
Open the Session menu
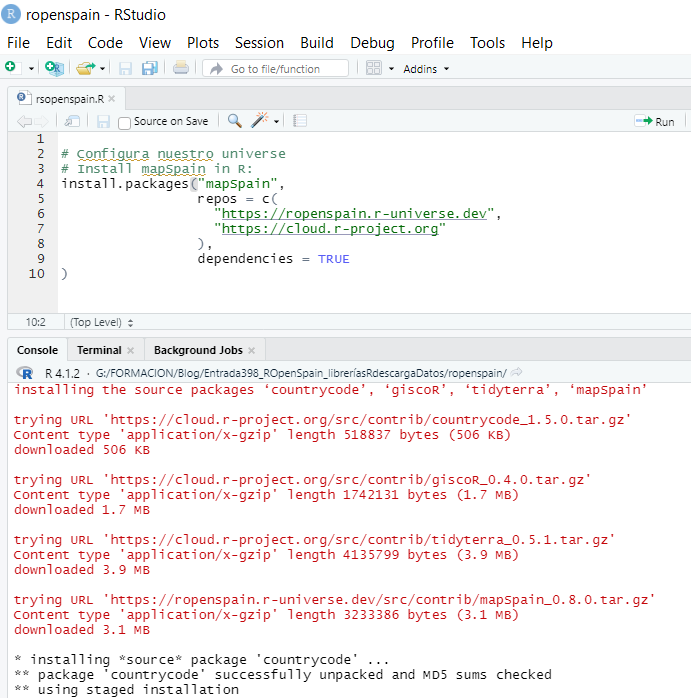[259, 43]
